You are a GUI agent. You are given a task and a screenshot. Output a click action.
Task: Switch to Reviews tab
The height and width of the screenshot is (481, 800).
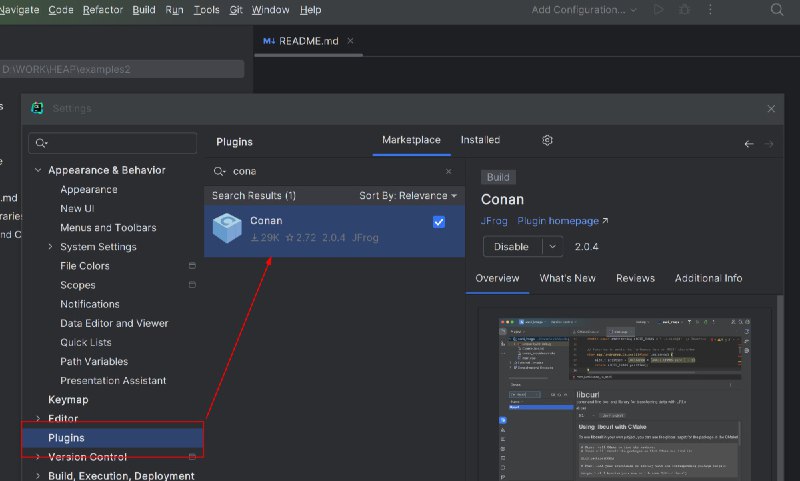tap(635, 279)
